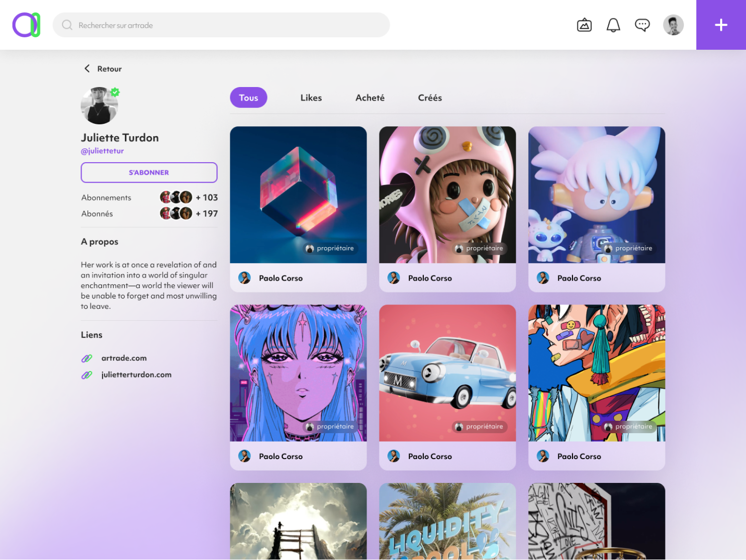Click Paolo Corso avatar under blue car
This screenshot has width=746, height=560.
[394, 456]
